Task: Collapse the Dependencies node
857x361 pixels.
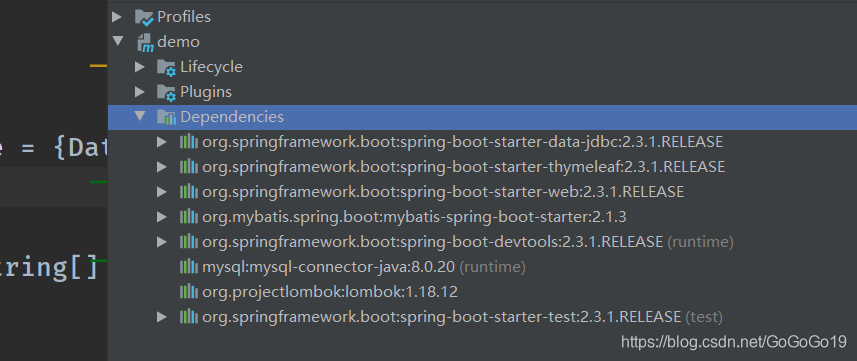Action: pos(140,116)
